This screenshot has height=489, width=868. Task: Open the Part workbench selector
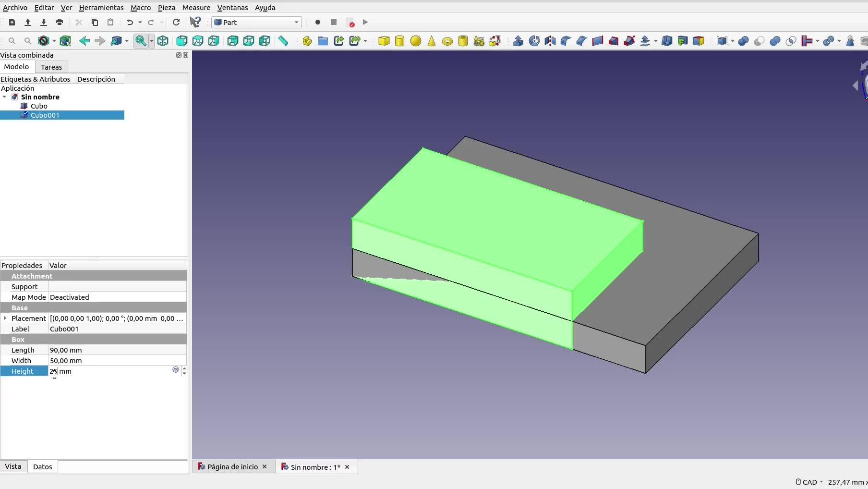256,22
